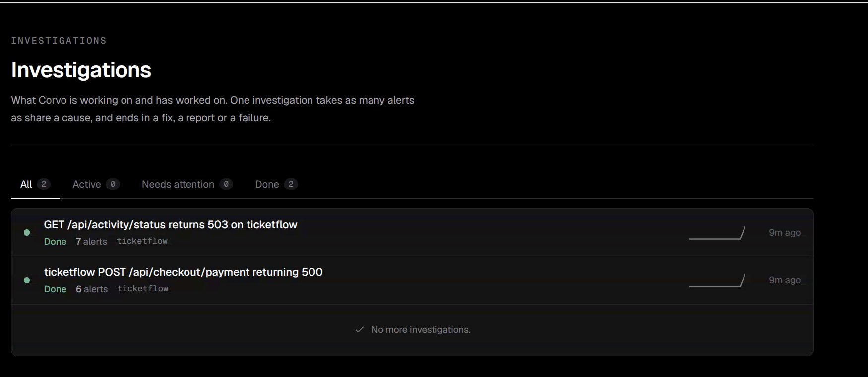This screenshot has width=868, height=377.
Task: Click green status dot of checkout/payment row
Action: click(x=27, y=280)
